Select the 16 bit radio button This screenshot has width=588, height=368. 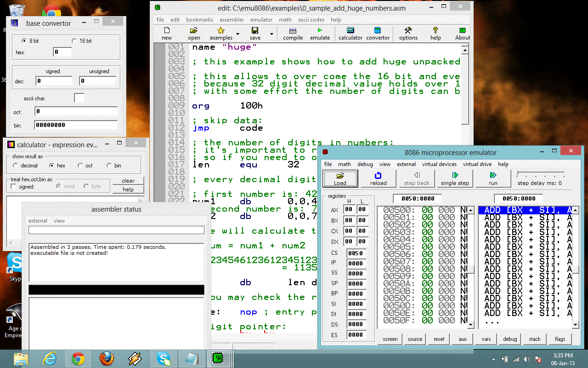click(74, 41)
